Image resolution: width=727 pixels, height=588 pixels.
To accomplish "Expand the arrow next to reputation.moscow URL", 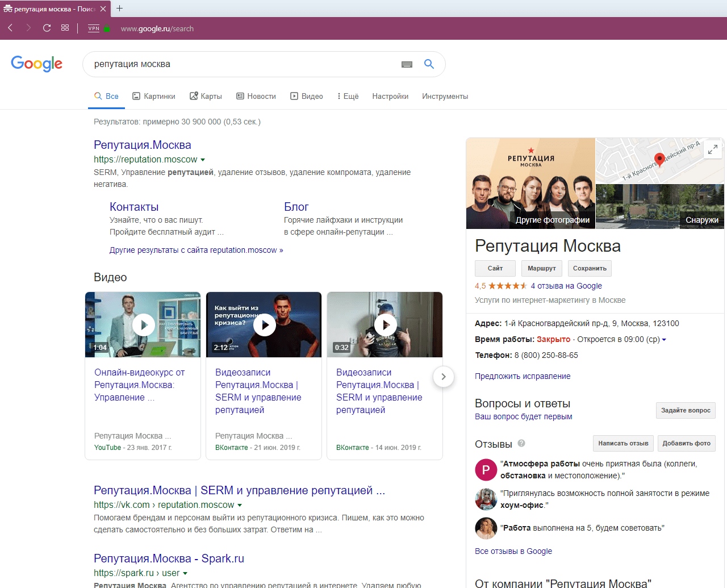I will click(x=203, y=160).
